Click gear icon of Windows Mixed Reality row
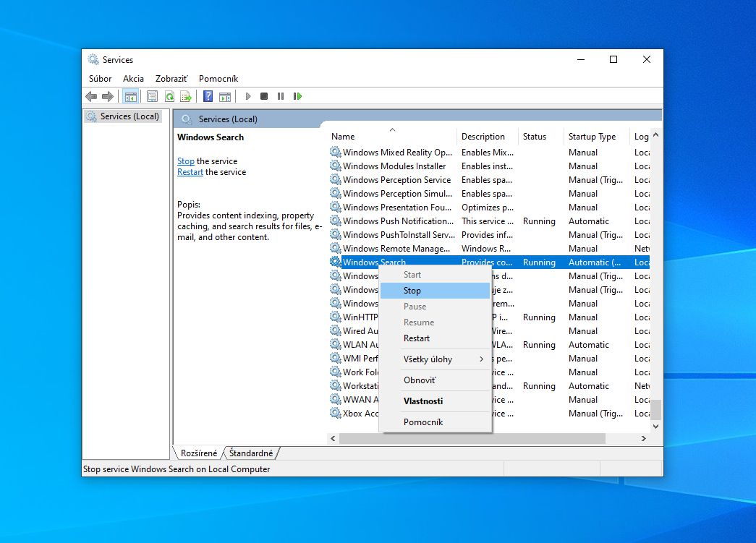The height and width of the screenshot is (543, 756). point(336,153)
